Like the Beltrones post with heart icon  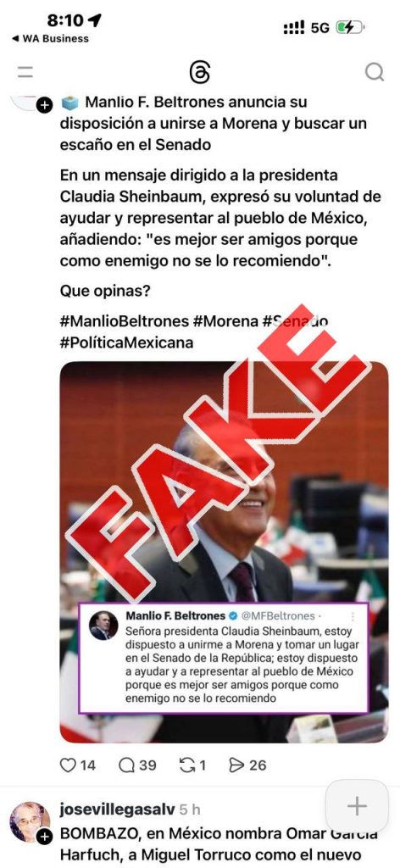pos(68,765)
